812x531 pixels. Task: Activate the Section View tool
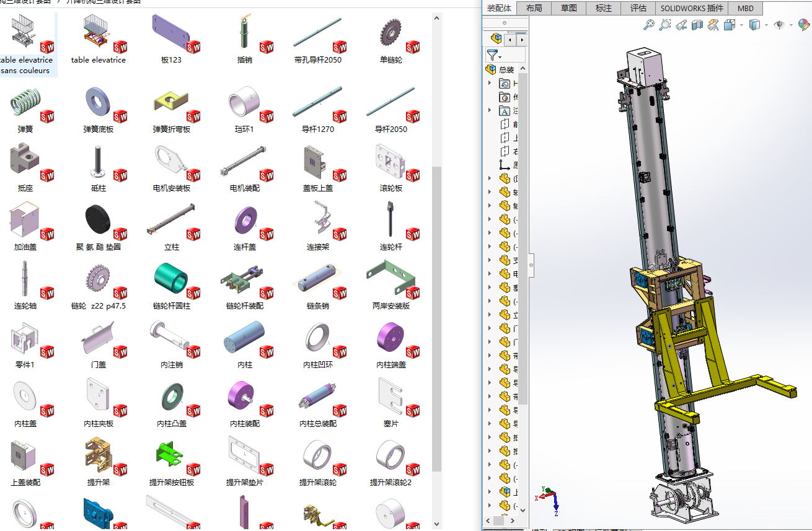point(697,25)
